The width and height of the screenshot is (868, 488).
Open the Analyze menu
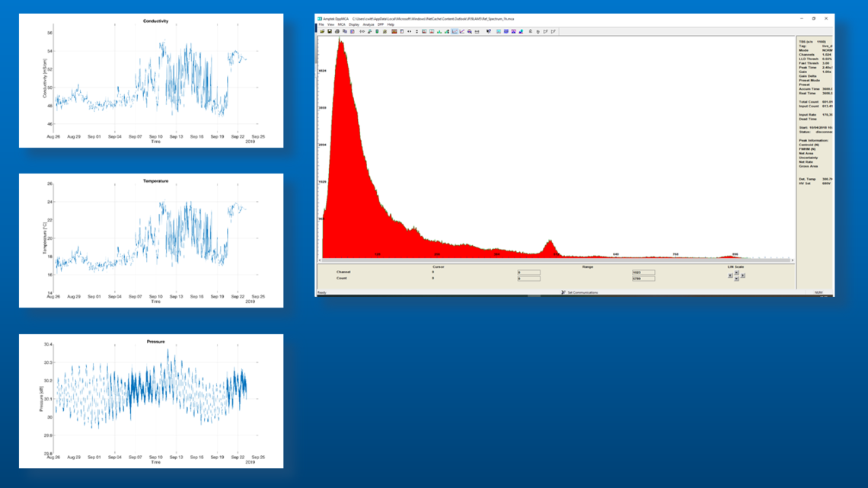pos(368,25)
